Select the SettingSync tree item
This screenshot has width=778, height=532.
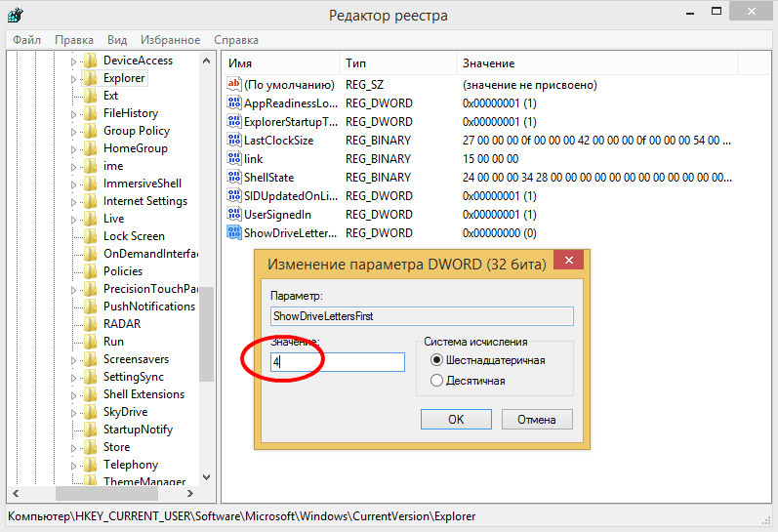pyautogui.click(x=134, y=377)
